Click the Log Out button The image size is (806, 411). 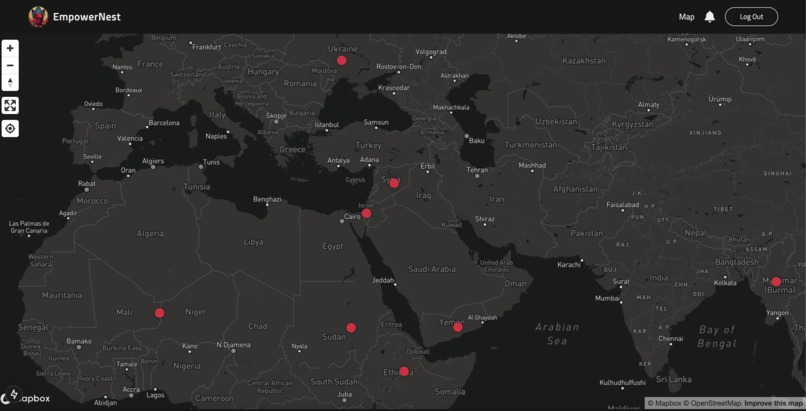pyautogui.click(x=751, y=16)
